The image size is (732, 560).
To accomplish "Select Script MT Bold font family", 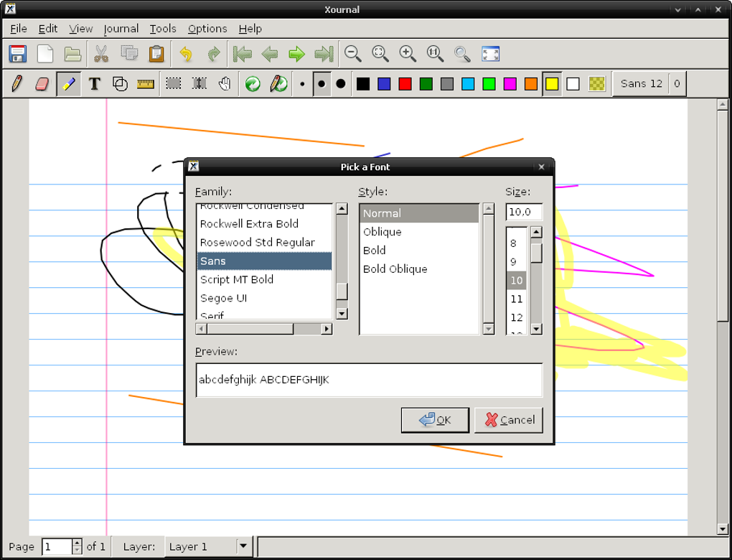I will (264, 279).
